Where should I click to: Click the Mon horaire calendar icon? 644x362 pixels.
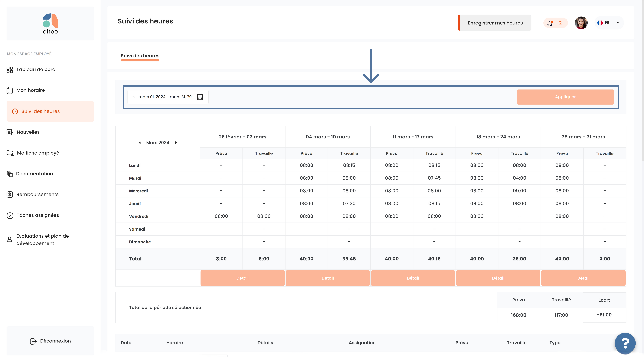pyautogui.click(x=10, y=90)
